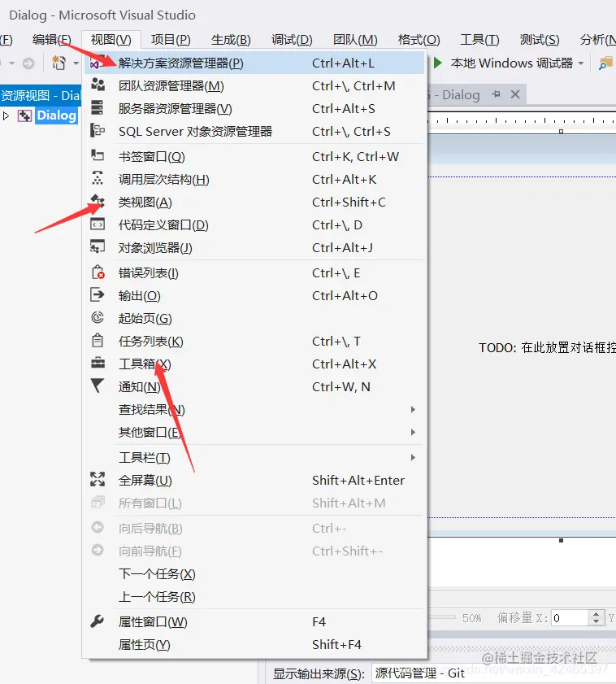Open the debugger target dropdown arrow

581,63
